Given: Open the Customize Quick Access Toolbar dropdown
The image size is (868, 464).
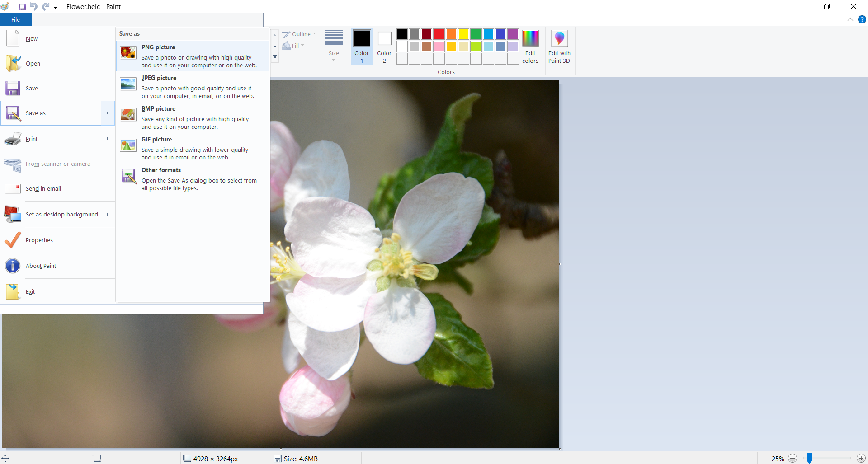Looking at the screenshot, I should point(55,7).
